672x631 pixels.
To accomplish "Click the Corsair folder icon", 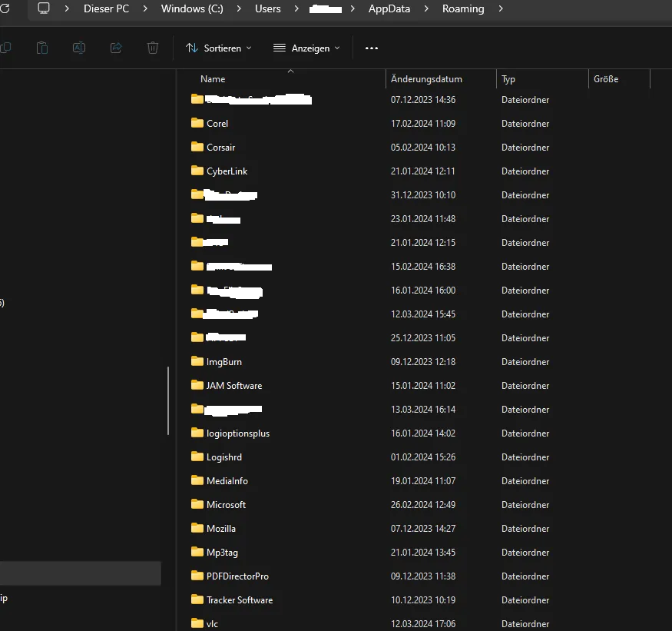I will point(197,147).
